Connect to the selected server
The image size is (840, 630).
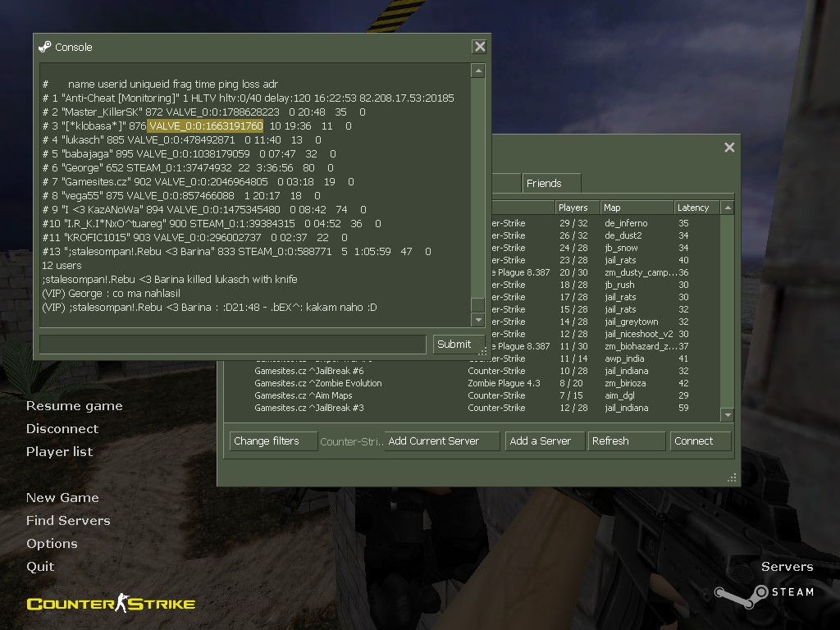701,441
